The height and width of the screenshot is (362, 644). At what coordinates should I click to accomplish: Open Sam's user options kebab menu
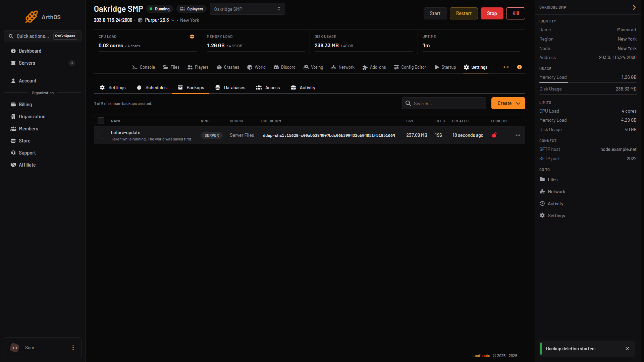point(73,348)
